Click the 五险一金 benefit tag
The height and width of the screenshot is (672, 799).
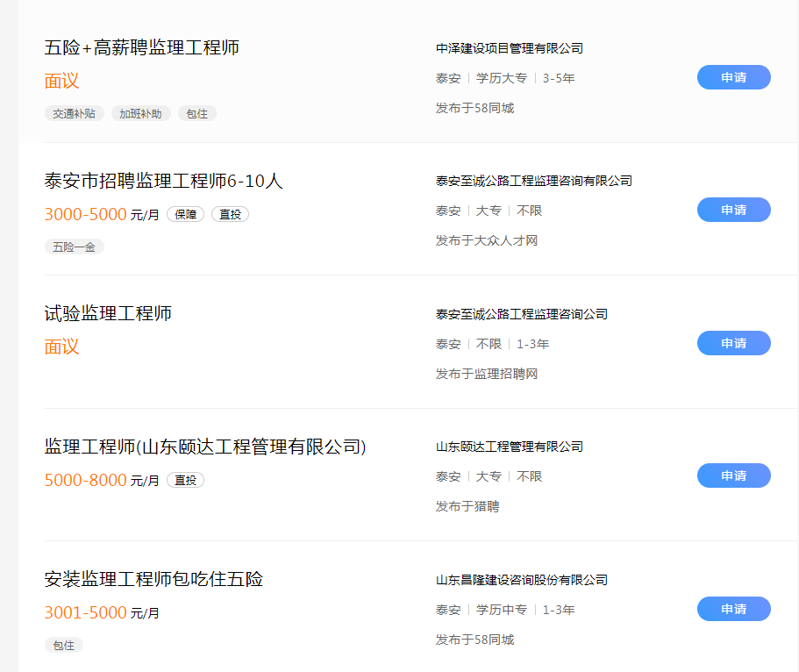(75, 247)
